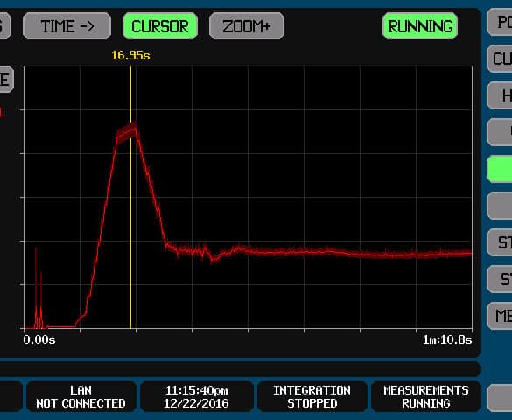Tap the MEASUREMENTS RUNNING status box
This screenshot has height=420, width=512.
426,397
